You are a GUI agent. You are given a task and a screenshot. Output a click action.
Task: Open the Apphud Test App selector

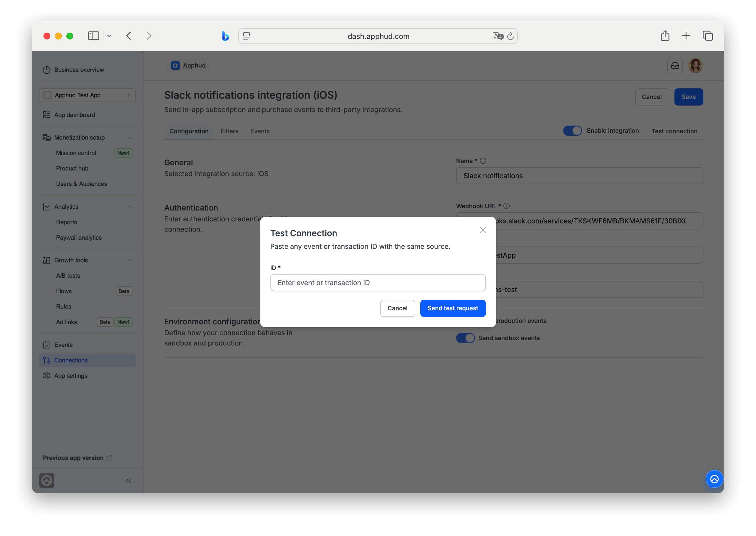[87, 95]
